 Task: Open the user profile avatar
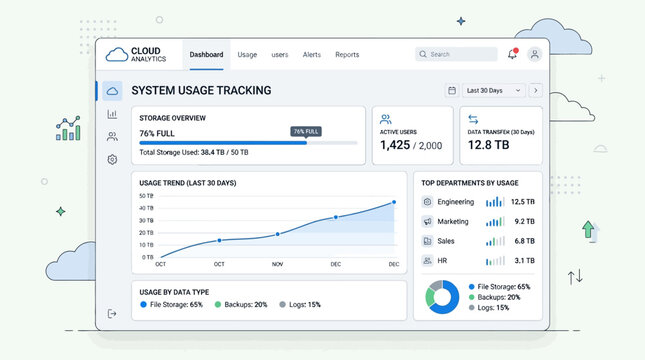(534, 54)
